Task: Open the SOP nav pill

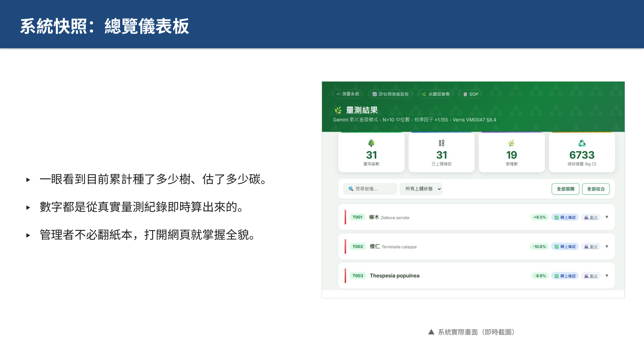Action: pyautogui.click(x=470, y=94)
